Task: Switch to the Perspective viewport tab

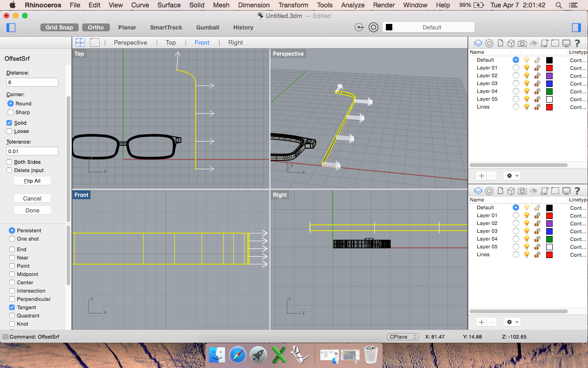Action: tap(130, 42)
